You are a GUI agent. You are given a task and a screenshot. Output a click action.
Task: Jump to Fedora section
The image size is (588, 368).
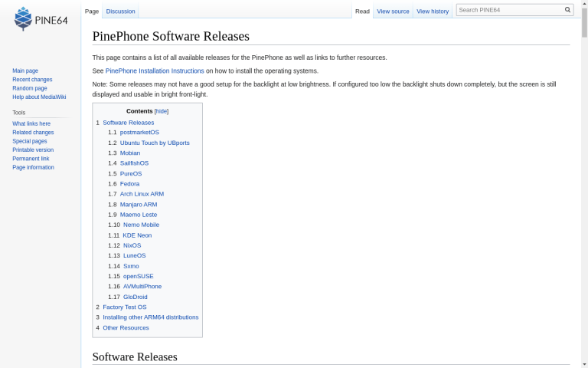click(129, 184)
